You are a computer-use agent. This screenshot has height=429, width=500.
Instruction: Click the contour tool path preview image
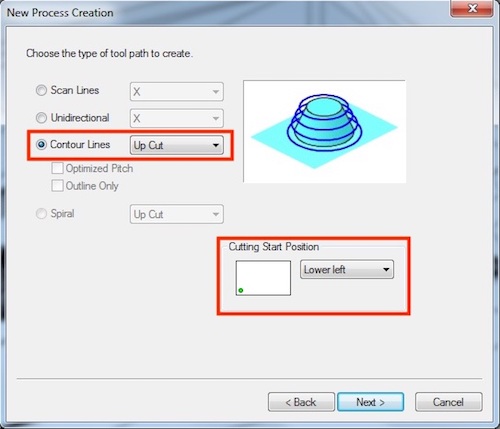click(x=325, y=131)
